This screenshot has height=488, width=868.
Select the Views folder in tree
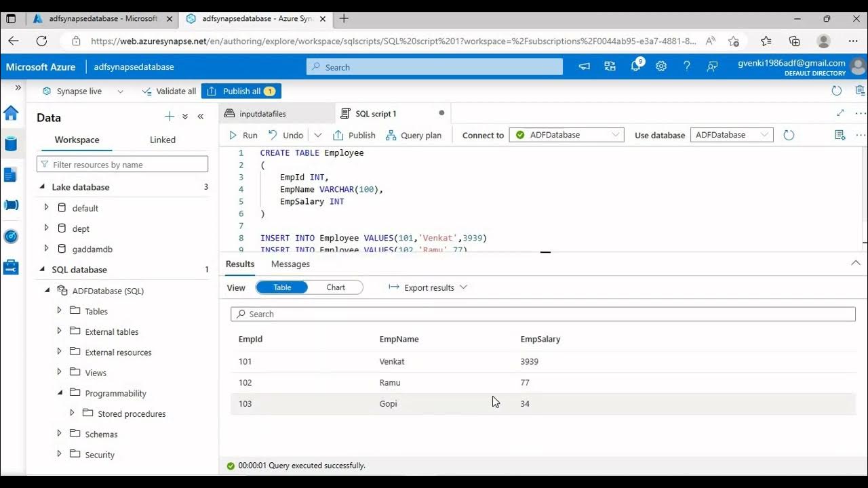[x=96, y=373]
